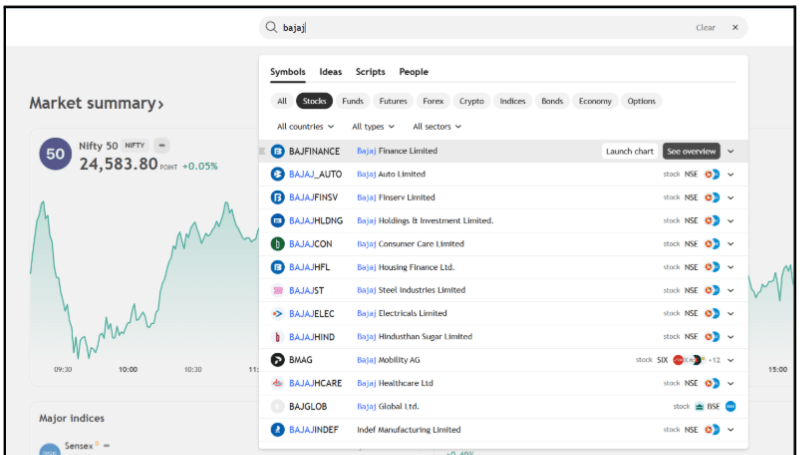Open the Market summary link
The image size is (800, 455).
(x=96, y=103)
